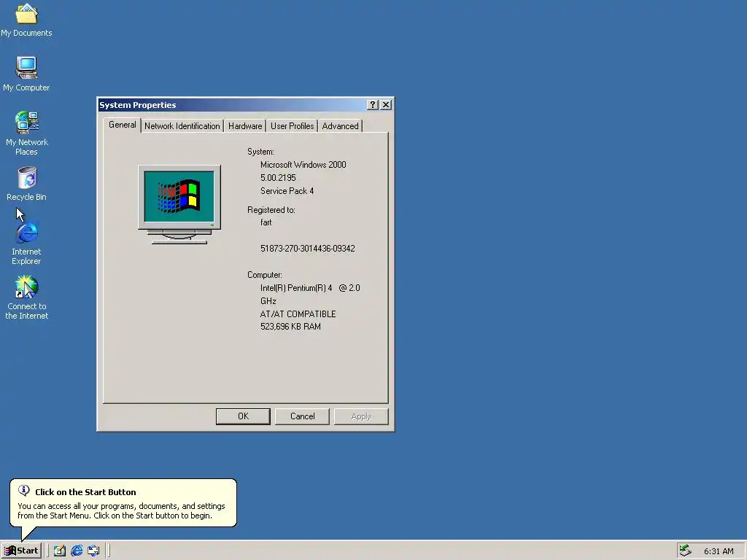Click the OK button
Image resolution: width=747 pixels, height=560 pixels.
click(x=243, y=416)
